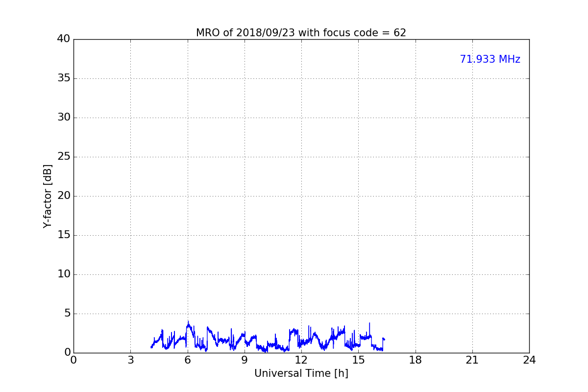The image size is (588, 392).
Task: Click the 15 tick on the Universal Time axis
Action: [x=358, y=360]
